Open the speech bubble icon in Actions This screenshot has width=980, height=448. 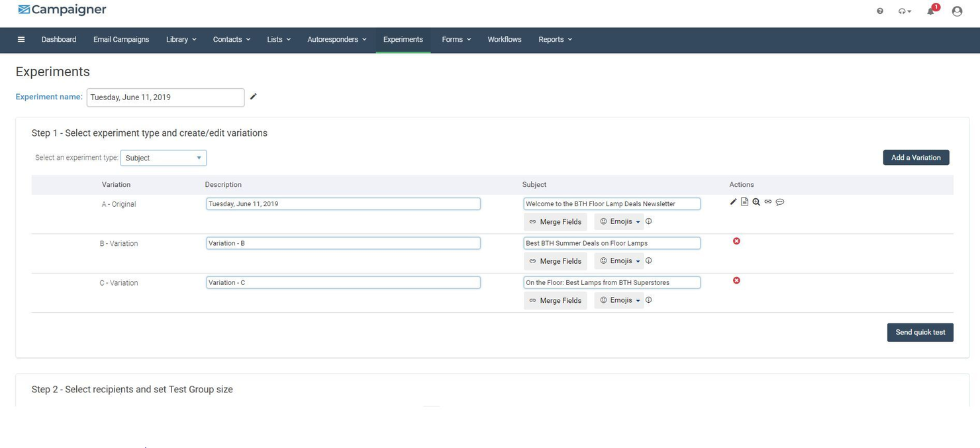[x=780, y=202]
